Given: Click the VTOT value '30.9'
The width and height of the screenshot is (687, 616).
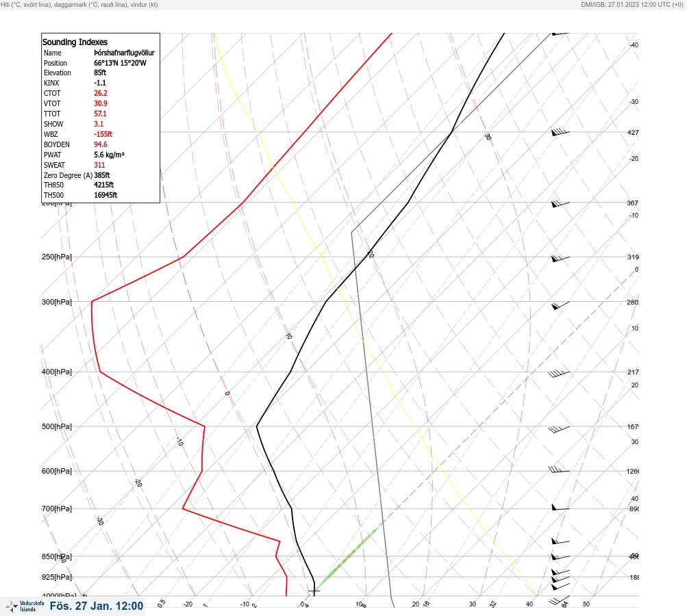Looking at the screenshot, I should (100, 103).
